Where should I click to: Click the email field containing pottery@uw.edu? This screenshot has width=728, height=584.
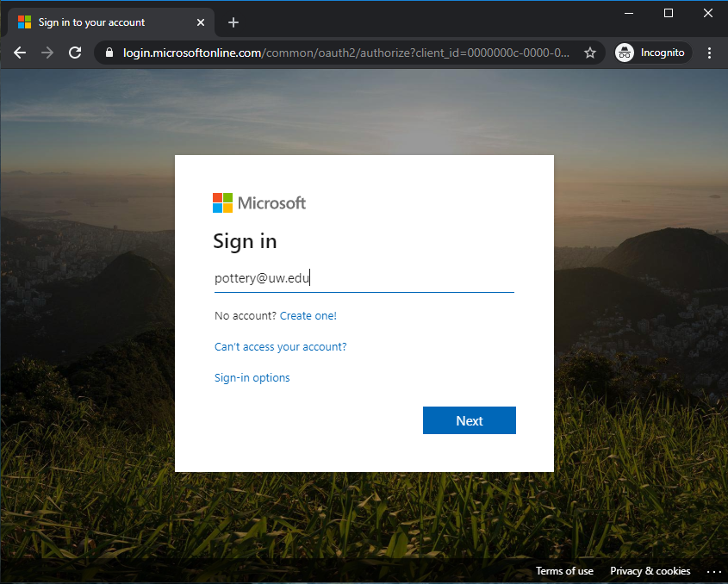(x=364, y=278)
